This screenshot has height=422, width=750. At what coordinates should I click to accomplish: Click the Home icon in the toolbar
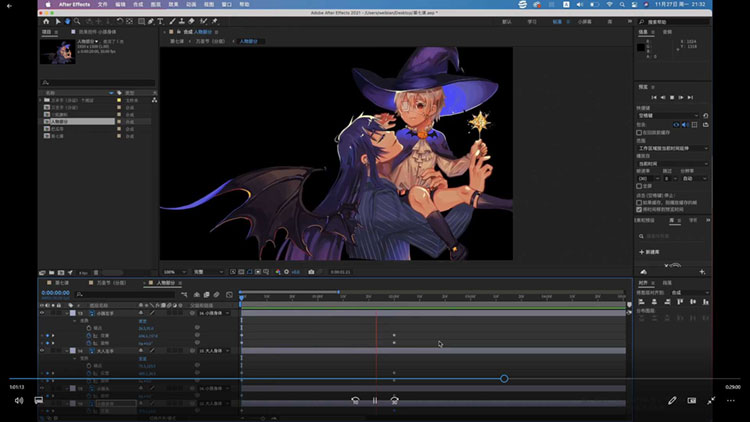point(45,21)
